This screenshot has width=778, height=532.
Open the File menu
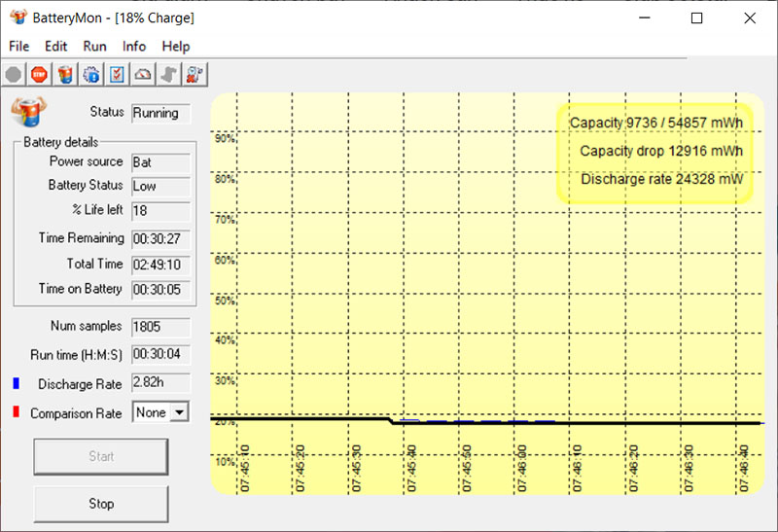(18, 46)
